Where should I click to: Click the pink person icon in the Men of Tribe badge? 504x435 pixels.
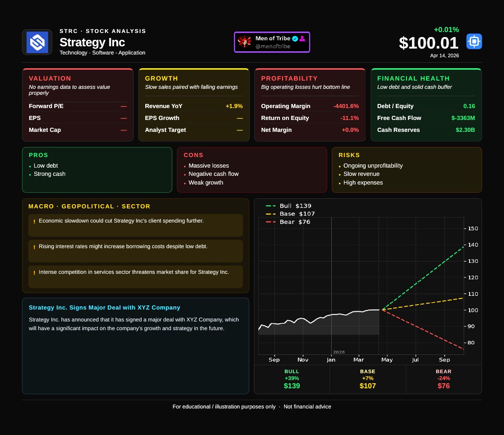pyautogui.click(x=302, y=38)
